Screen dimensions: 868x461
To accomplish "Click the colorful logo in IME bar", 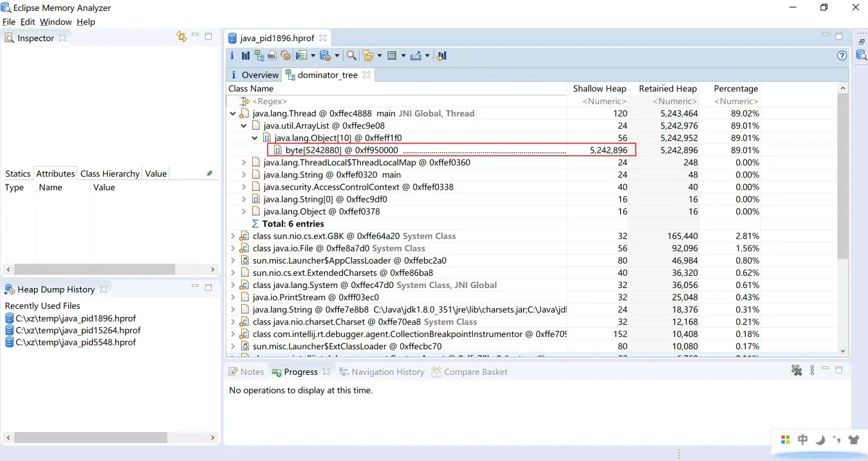I will click(785, 440).
